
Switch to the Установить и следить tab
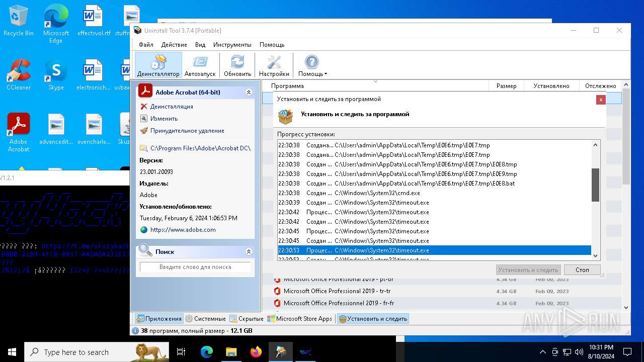[373, 319]
